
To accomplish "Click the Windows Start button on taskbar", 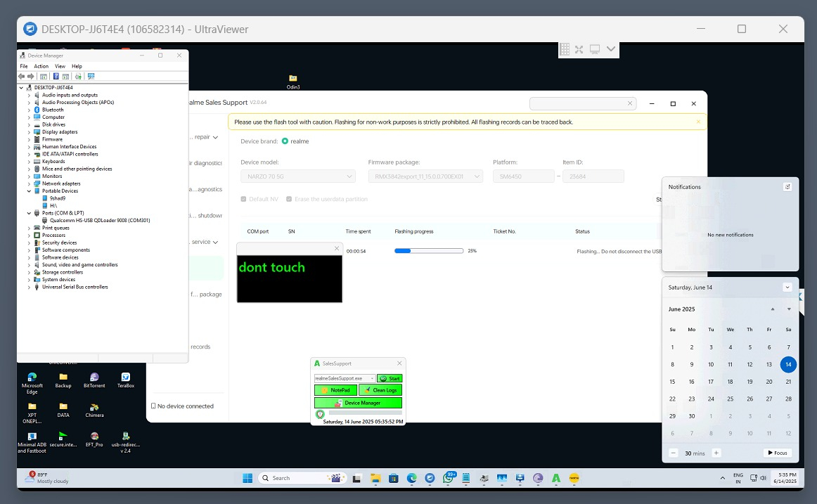I will [x=247, y=478].
